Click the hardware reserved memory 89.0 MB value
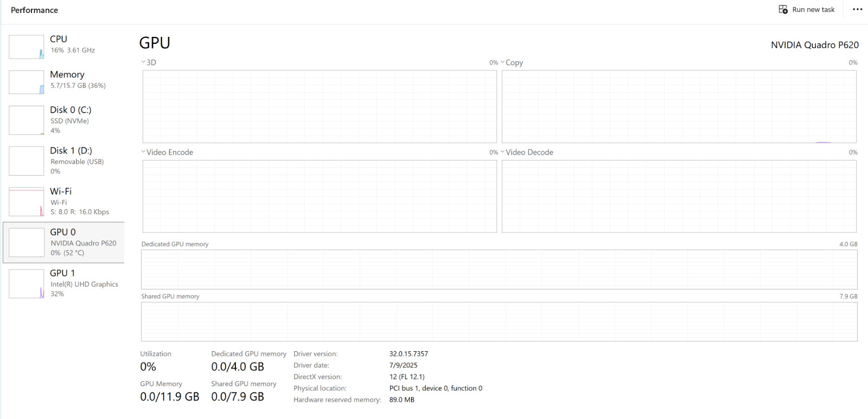 click(402, 399)
